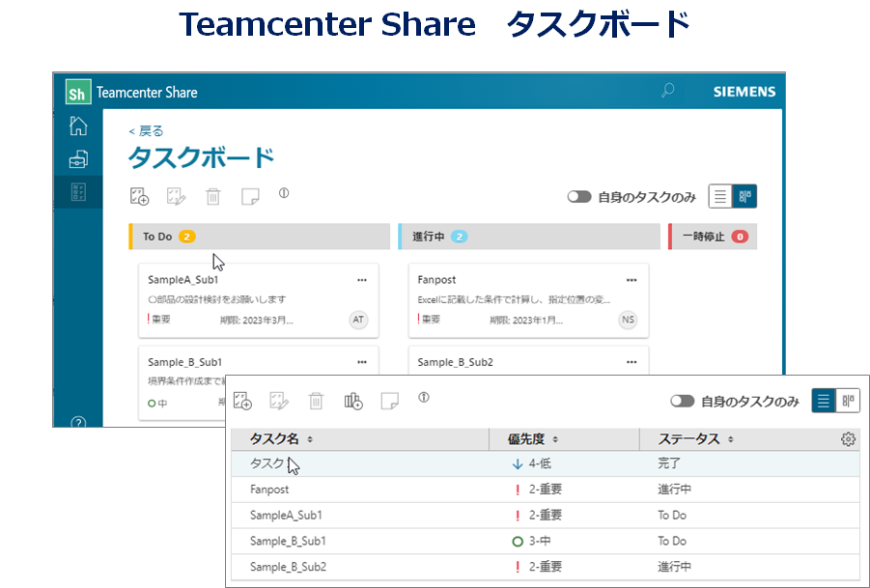The width and height of the screenshot is (870, 588).
Task: Switch to kanban view in list panel
Action: 848,401
